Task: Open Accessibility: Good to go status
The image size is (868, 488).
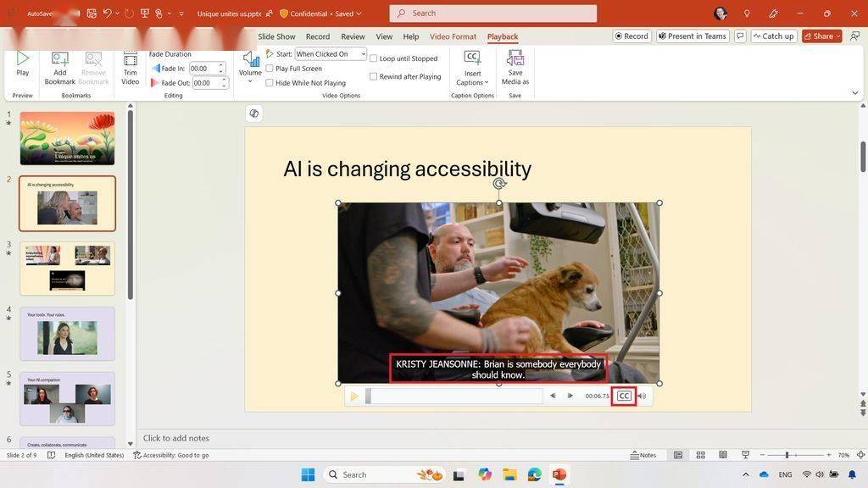Action: pos(171,455)
